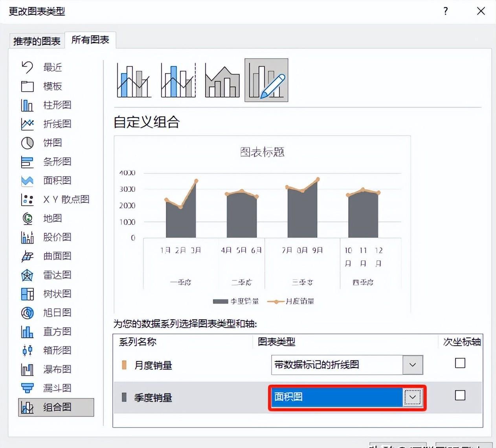The width and height of the screenshot is (496, 448).
Task: Select the 曲面图 surface chart icon
Action: coord(27,256)
